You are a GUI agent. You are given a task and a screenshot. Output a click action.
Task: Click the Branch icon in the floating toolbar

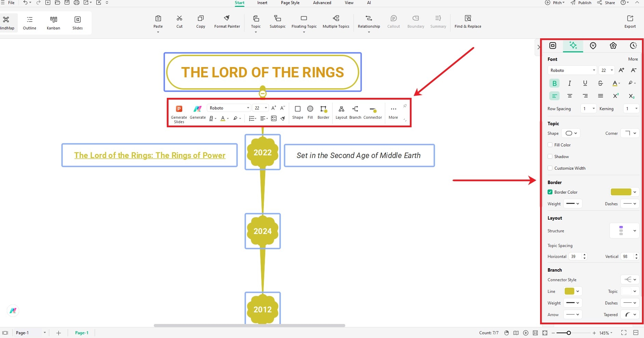[355, 109]
